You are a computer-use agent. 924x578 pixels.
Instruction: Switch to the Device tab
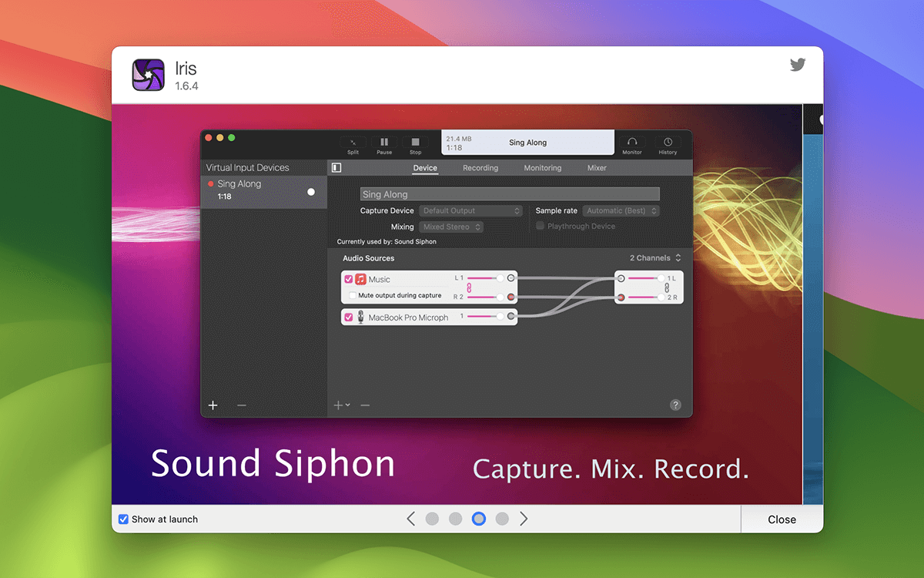click(x=425, y=168)
